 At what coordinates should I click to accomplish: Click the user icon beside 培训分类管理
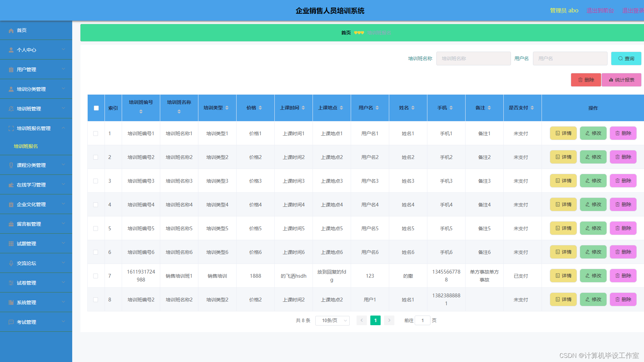11,89
